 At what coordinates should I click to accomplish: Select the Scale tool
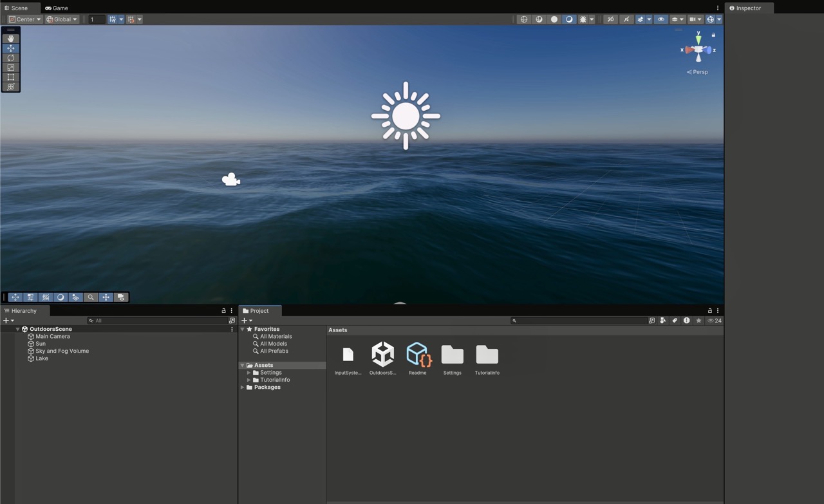[x=11, y=68]
